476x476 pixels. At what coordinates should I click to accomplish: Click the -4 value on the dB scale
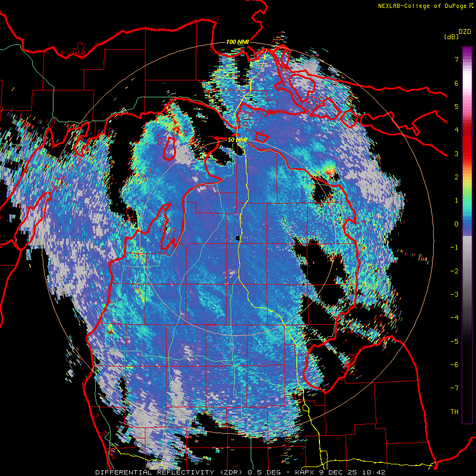point(454,318)
